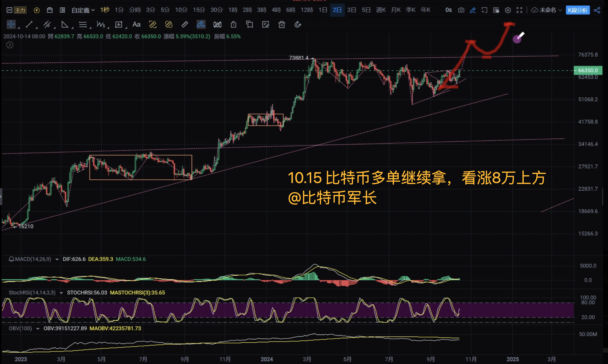Select the Elliott wave W5 tool

click(x=101, y=24)
